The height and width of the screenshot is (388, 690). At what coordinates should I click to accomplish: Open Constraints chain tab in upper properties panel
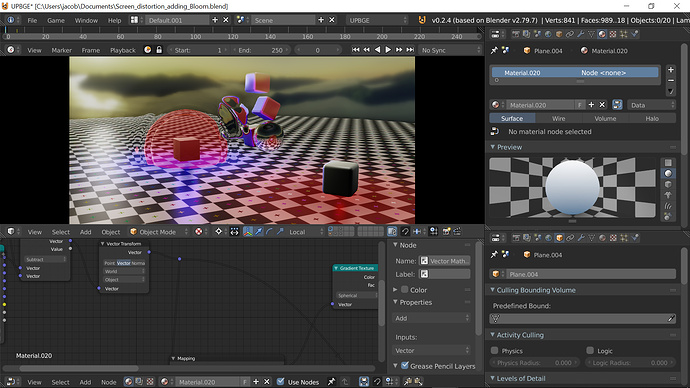click(570, 34)
